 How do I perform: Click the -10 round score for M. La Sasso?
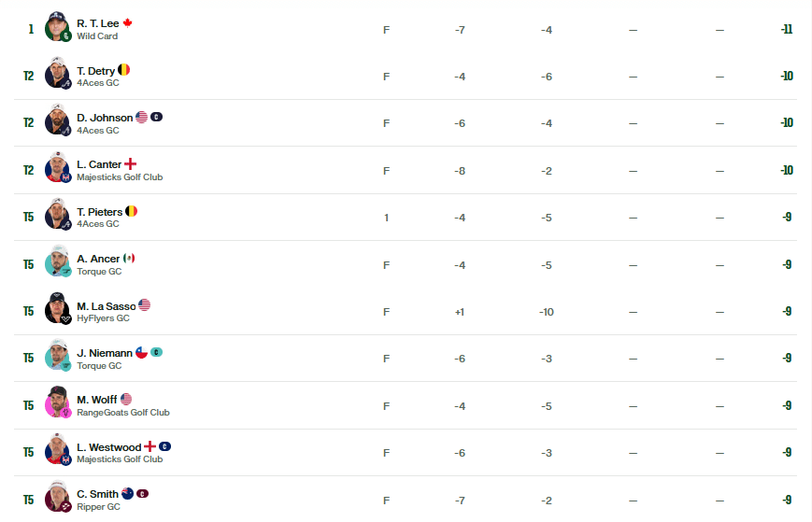point(547,312)
